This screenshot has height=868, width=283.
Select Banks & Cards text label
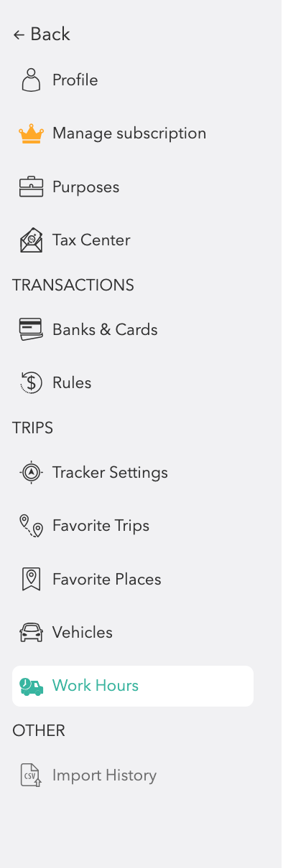pos(105,330)
